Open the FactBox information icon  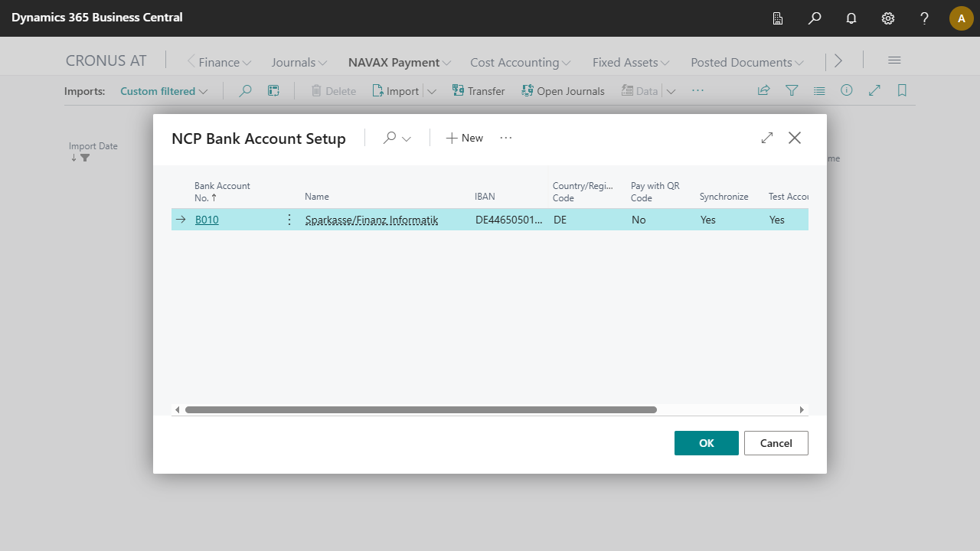[847, 90]
